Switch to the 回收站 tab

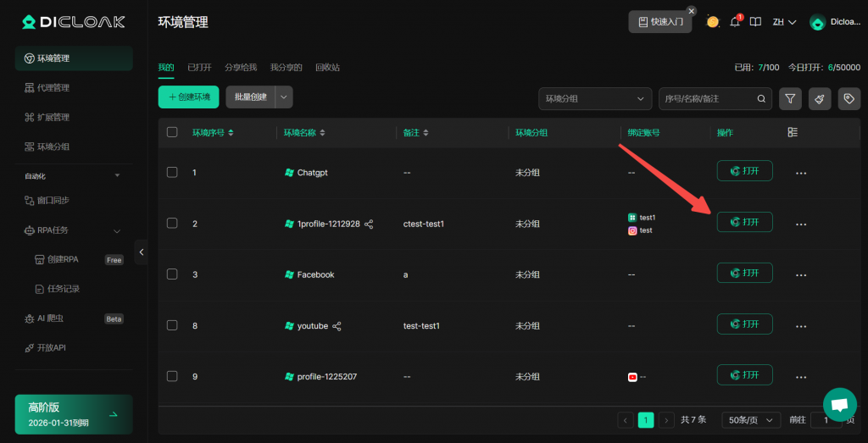327,67
